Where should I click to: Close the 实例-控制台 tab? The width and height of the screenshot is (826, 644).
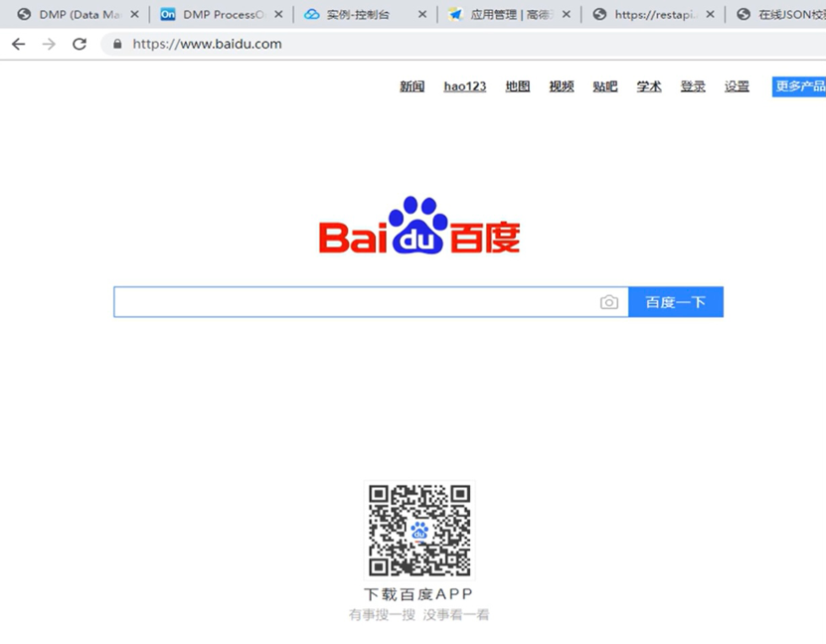coord(422,14)
